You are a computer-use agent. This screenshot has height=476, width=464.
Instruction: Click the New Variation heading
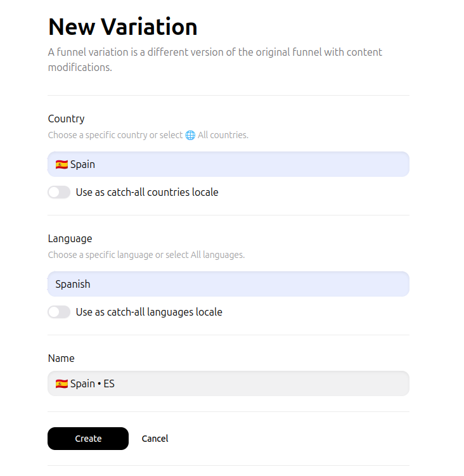(123, 27)
